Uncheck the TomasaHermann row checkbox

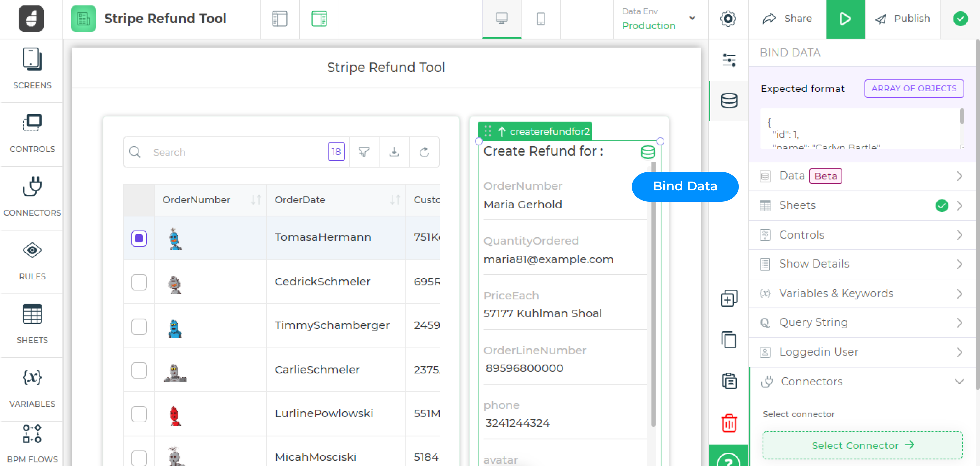click(x=139, y=238)
